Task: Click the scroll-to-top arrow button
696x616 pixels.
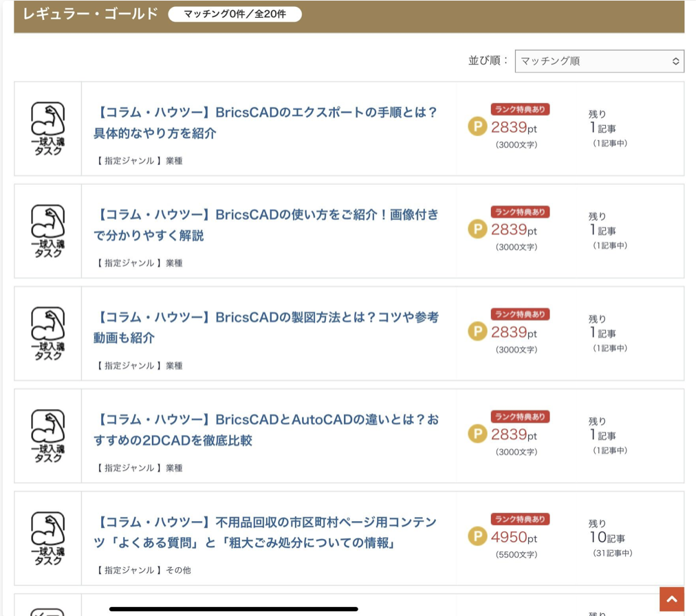Action: [x=671, y=599]
